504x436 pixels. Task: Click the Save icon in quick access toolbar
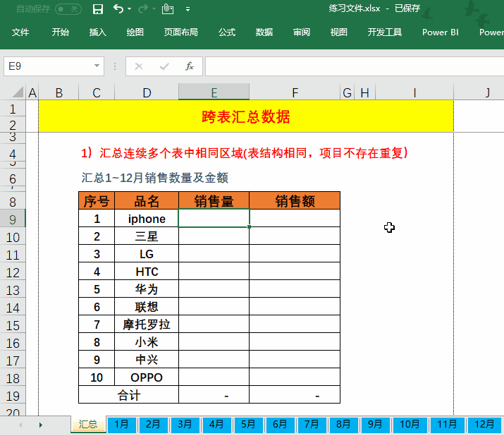tap(98, 9)
